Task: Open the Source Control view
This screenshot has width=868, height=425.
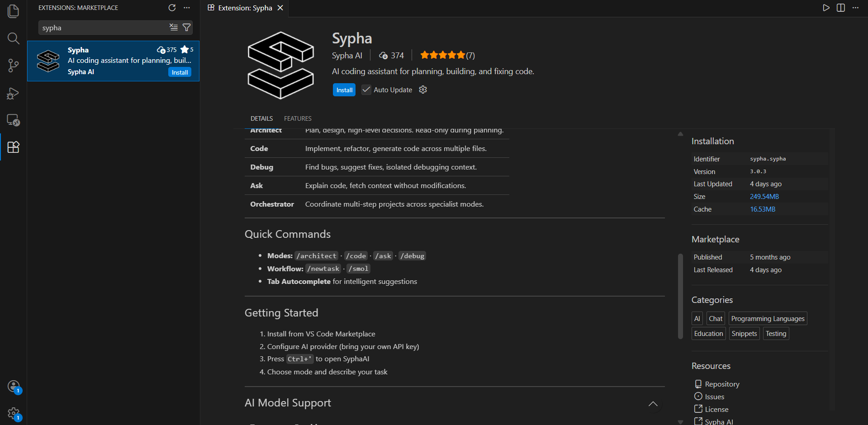Action: coord(13,66)
